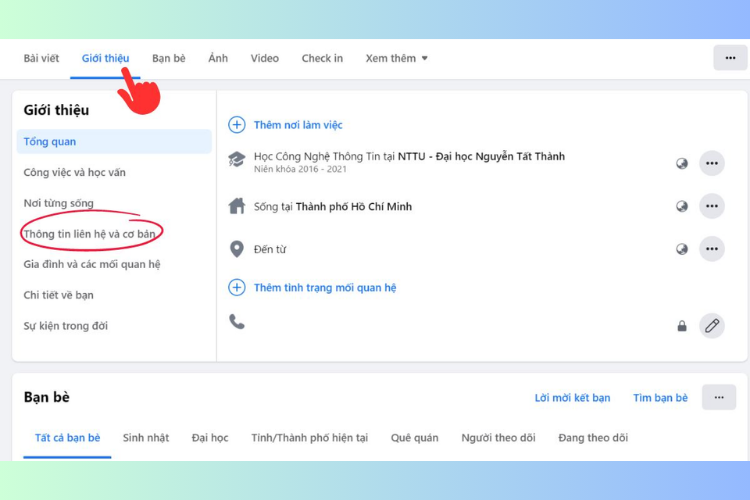Select Đang theo dõi tab

[x=593, y=438]
